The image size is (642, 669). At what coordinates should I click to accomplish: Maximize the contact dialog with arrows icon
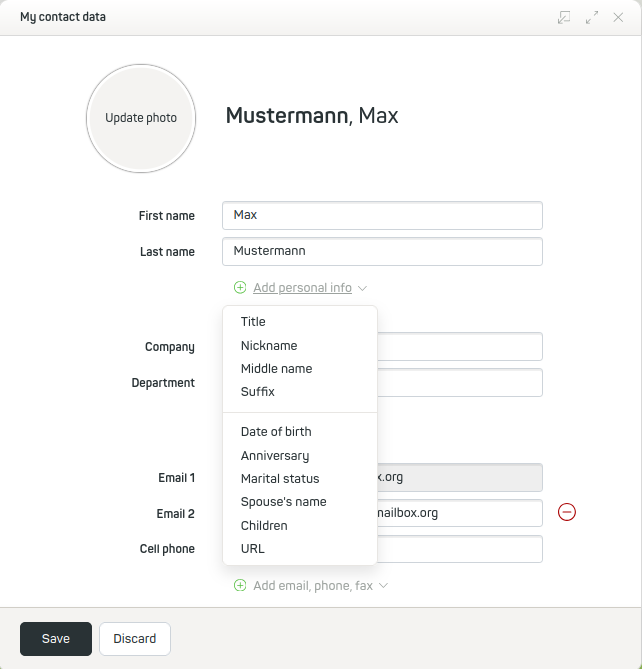pyautogui.click(x=592, y=17)
